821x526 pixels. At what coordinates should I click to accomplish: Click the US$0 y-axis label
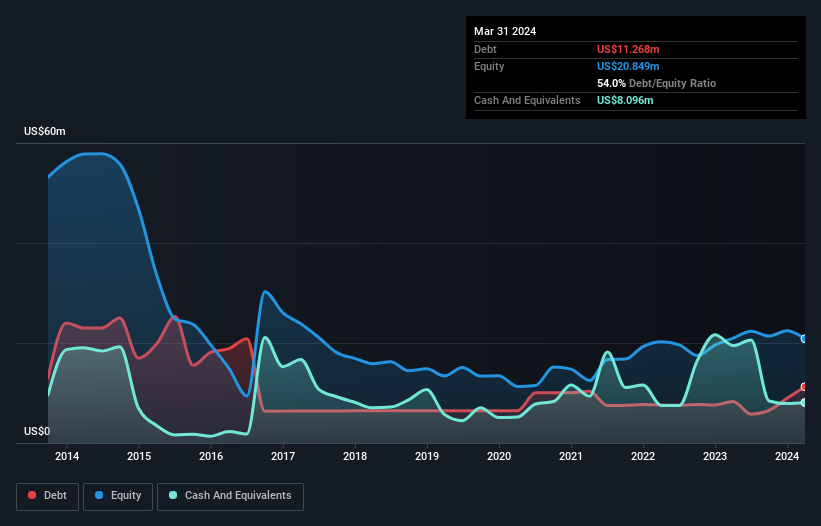tap(37, 431)
